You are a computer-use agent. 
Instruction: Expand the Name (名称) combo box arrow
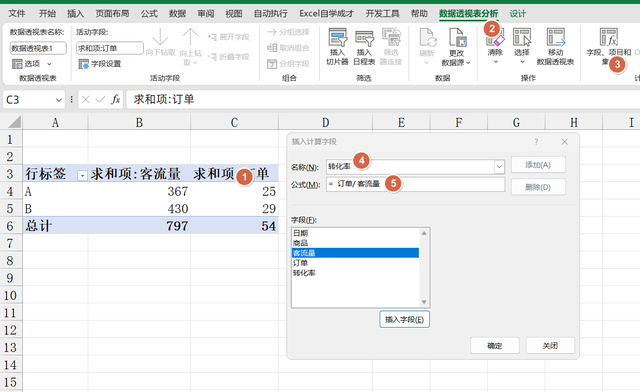tap(499, 167)
